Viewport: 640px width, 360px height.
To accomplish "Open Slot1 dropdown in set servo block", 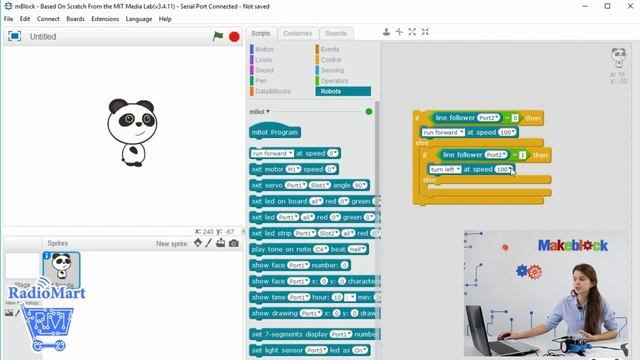I will tap(320, 185).
